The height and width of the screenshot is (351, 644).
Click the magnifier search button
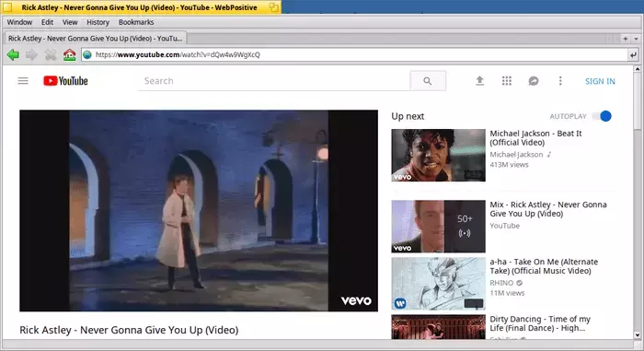tap(428, 81)
